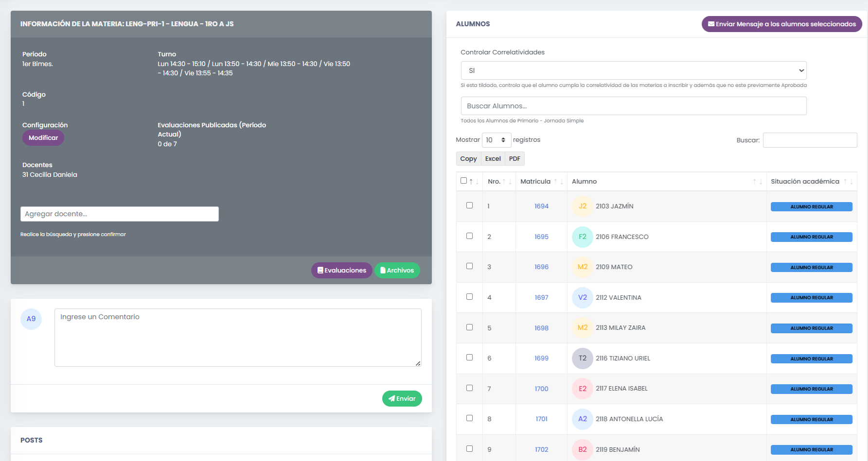
Task: Sort by Situación académica column arrows
Action: (x=849, y=182)
